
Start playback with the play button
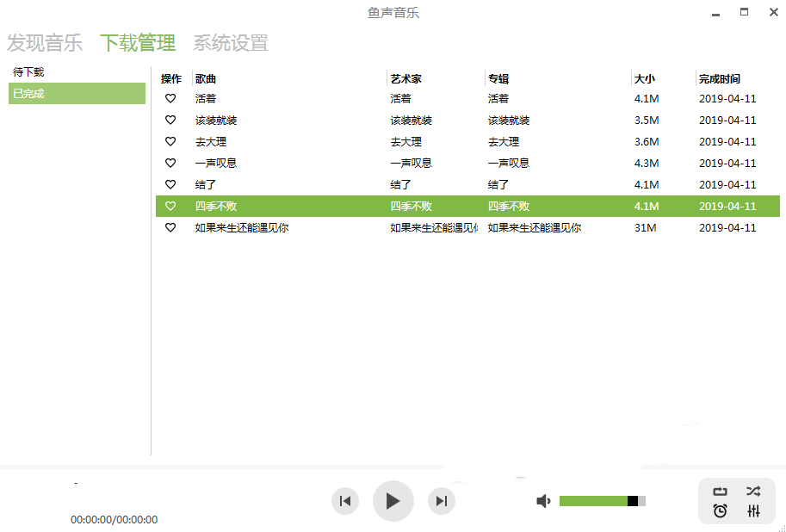tap(393, 501)
